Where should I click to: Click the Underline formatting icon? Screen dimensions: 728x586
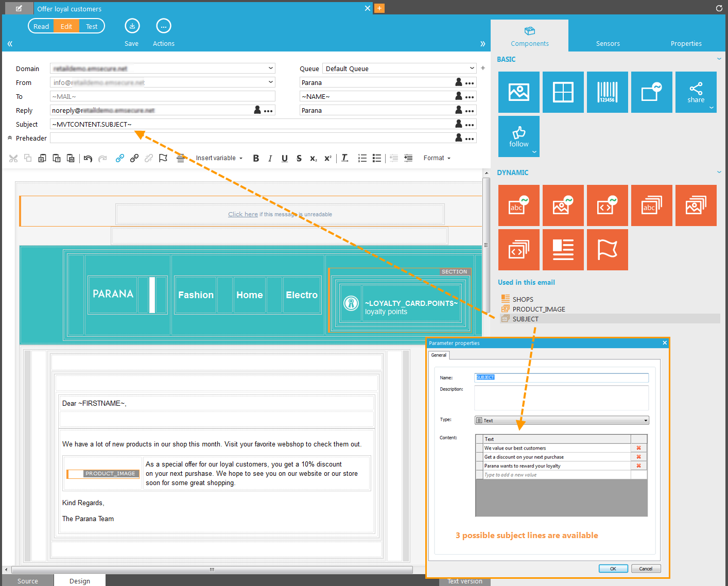[285, 159]
